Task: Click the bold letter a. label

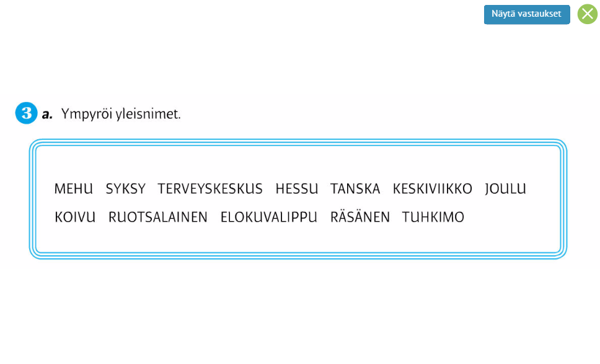Action: coord(47,115)
